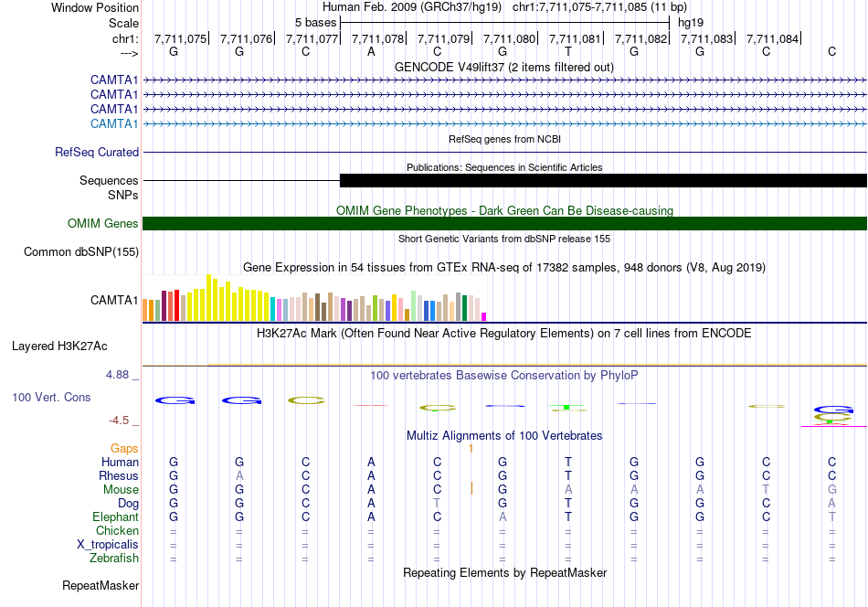Click the Rhesus species label
868x607 pixels.
(x=119, y=475)
